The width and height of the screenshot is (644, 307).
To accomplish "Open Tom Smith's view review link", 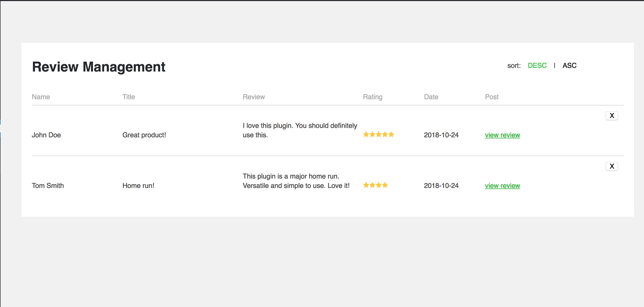I will (x=502, y=186).
